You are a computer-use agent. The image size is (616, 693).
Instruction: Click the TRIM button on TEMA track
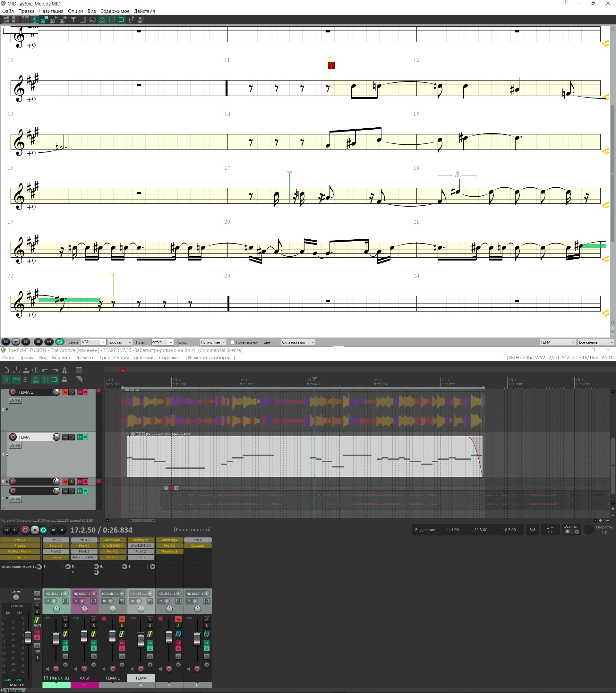point(15,446)
